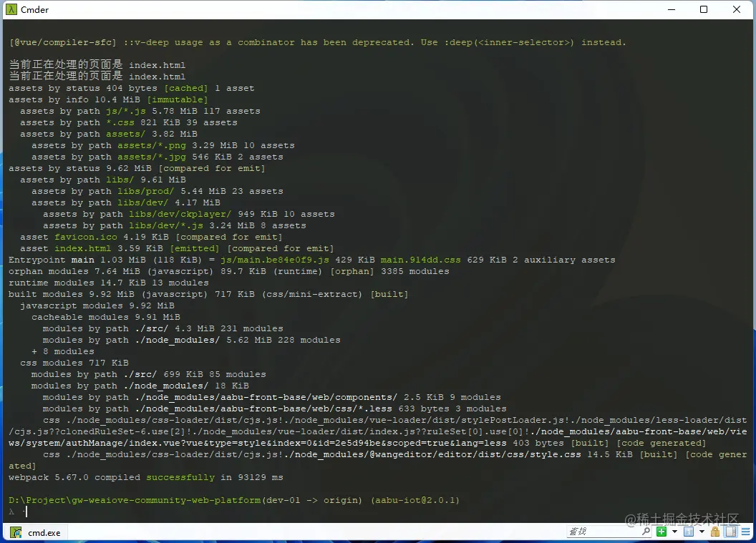
Task: Click the padlock icon in status bar
Action: pyautogui.click(x=715, y=532)
